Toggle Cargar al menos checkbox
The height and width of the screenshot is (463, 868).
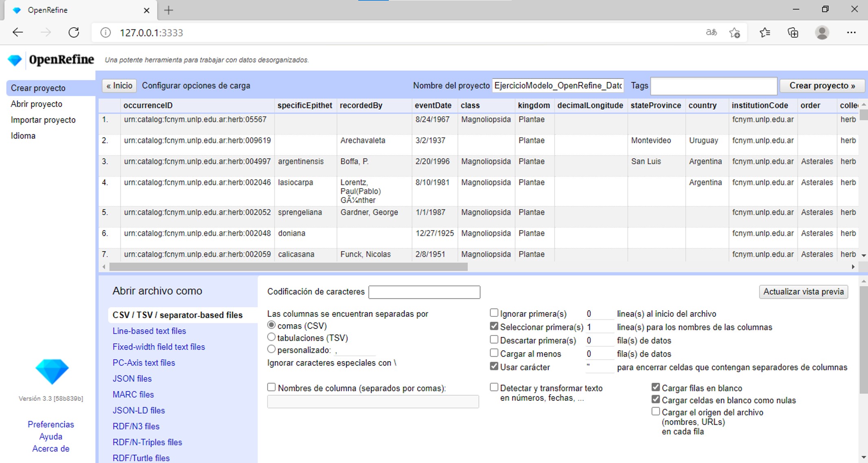point(494,353)
